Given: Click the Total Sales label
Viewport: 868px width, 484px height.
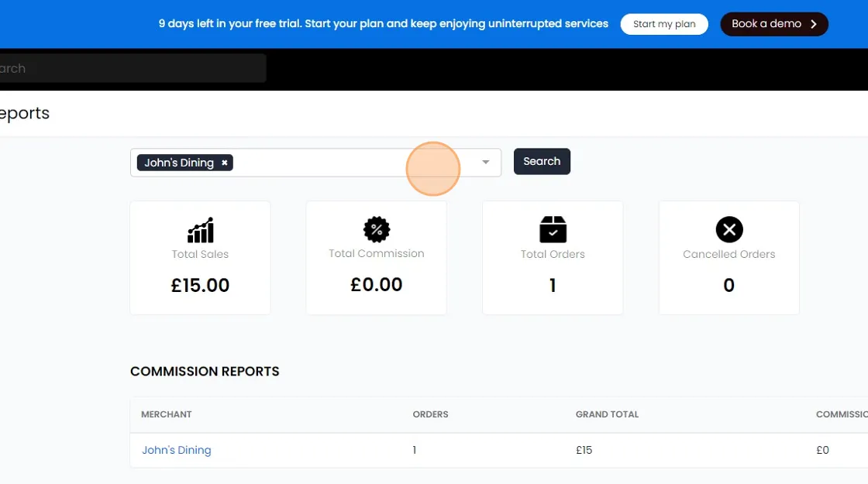Looking at the screenshot, I should [x=201, y=255].
